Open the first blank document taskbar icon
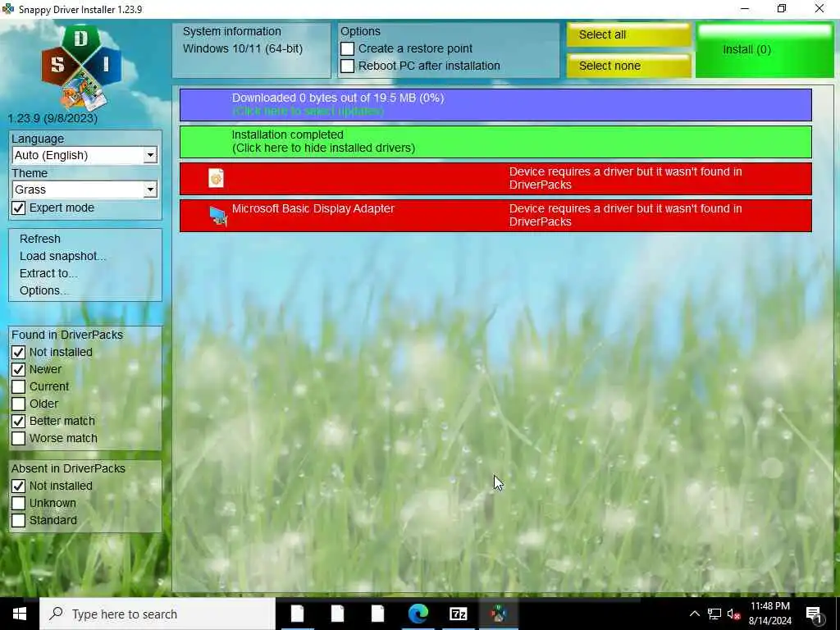Screen dimensions: 840x630 (x=297, y=614)
